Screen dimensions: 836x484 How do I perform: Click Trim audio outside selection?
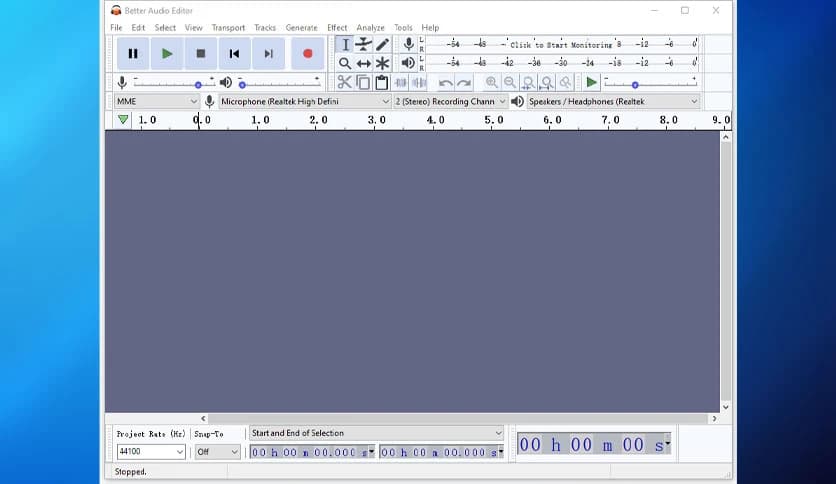(400, 83)
